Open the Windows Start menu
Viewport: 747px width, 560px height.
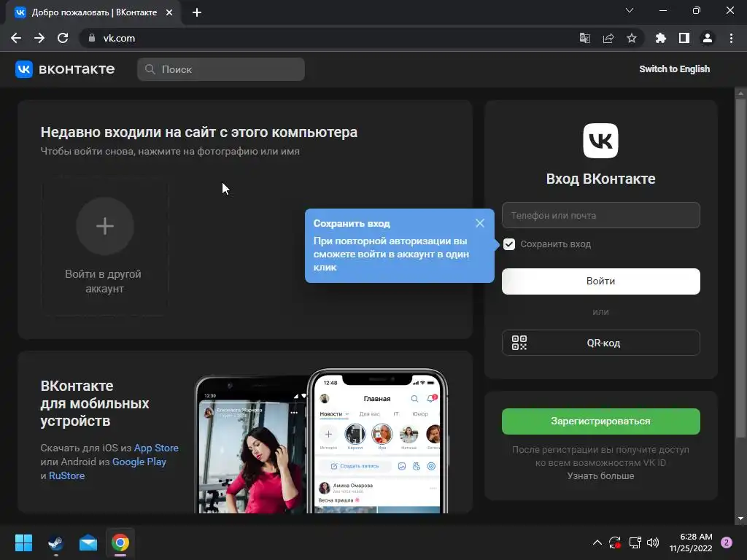23,542
